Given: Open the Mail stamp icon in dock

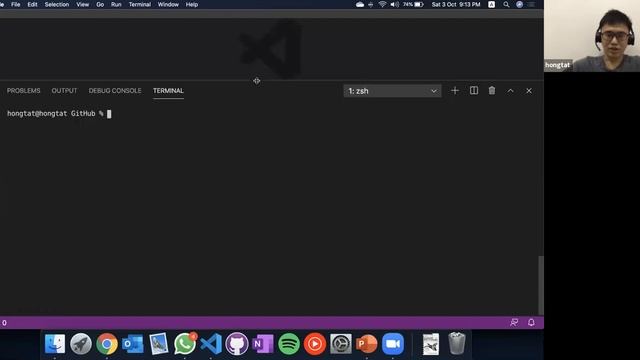Looking at the screenshot, I should click(159, 344).
